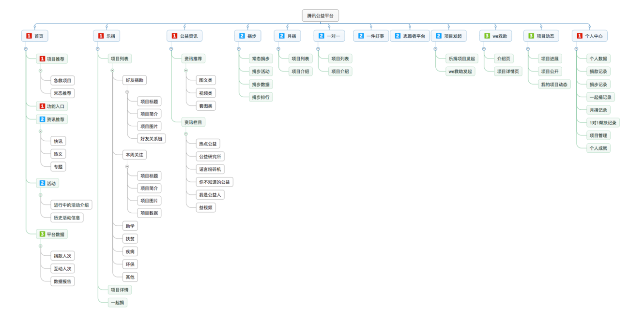This screenshot has width=644, height=322.
Task: Select the 个人成就 node
Action: point(598,148)
